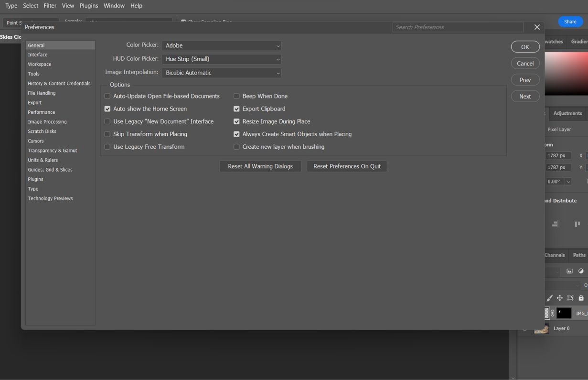Open the Image Interpolation dropdown
588x380 pixels.
221,72
